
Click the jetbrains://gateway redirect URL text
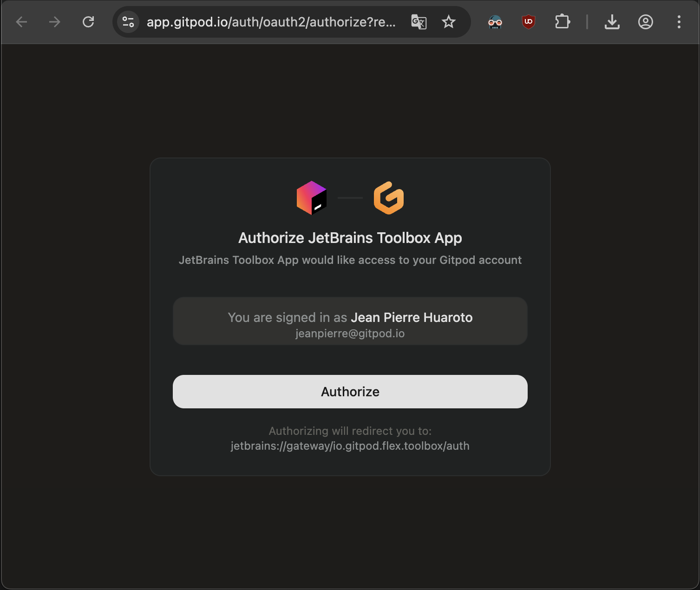tap(350, 446)
